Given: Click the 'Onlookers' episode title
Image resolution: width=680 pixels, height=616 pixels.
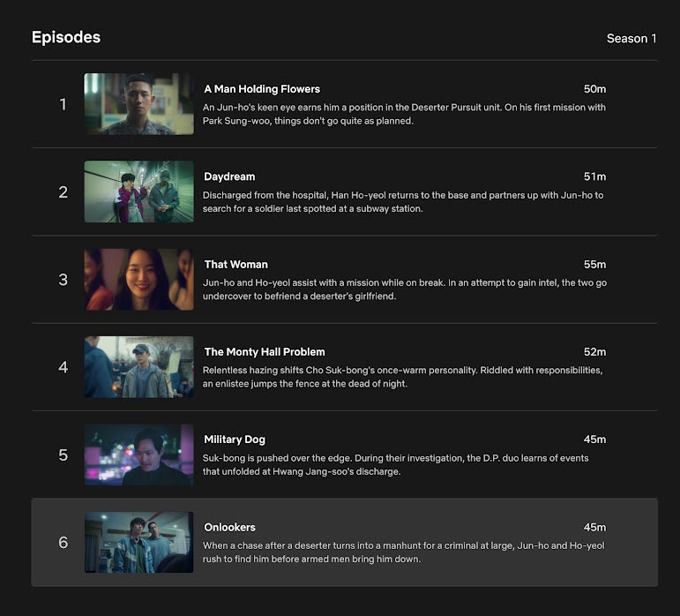Looking at the screenshot, I should [x=229, y=528].
